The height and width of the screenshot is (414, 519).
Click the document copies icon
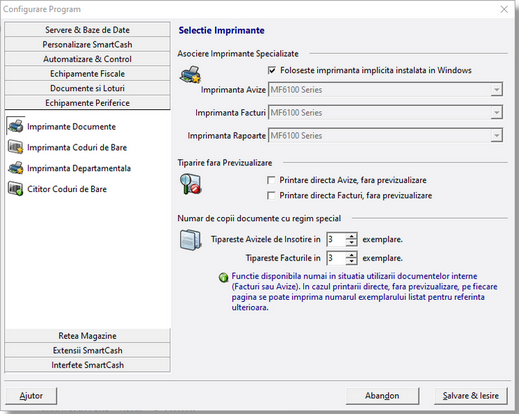click(x=190, y=240)
